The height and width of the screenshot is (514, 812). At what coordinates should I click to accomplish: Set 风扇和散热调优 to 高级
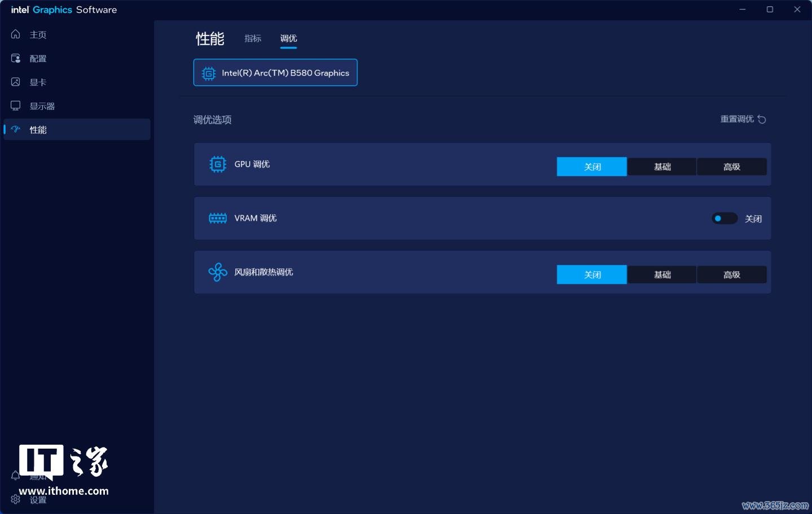click(x=732, y=274)
